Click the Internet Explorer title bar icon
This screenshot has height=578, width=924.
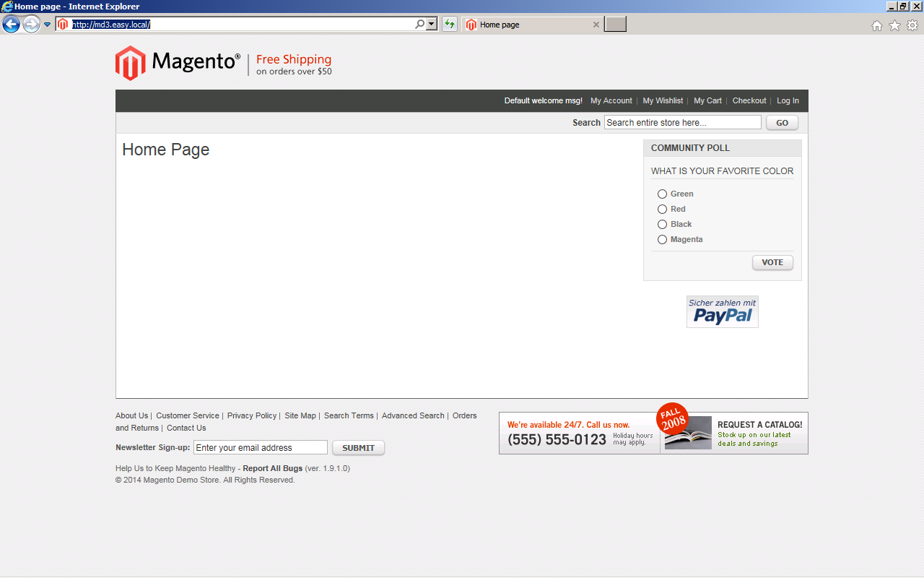coord(7,7)
